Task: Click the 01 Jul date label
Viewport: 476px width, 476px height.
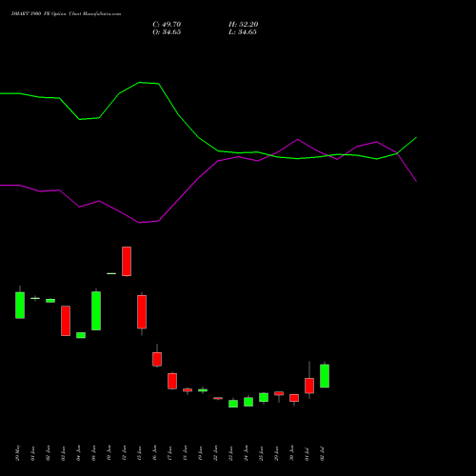Action: click(x=307, y=454)
